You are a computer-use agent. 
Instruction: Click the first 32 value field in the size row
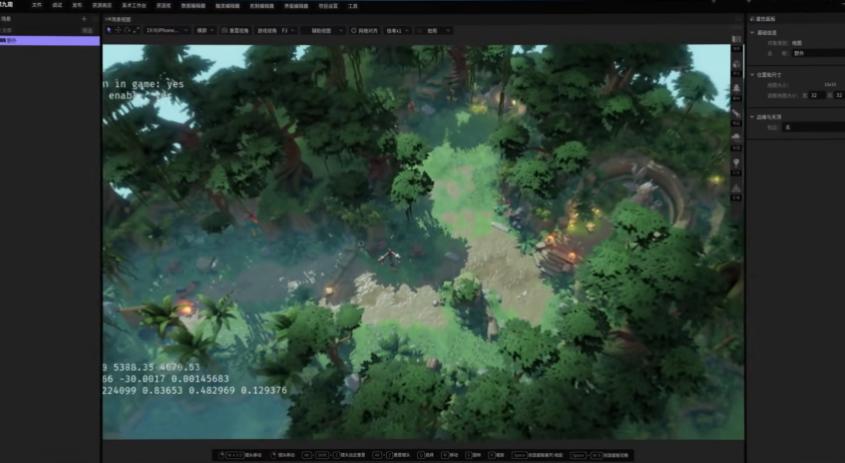click(x=817, y=95)
